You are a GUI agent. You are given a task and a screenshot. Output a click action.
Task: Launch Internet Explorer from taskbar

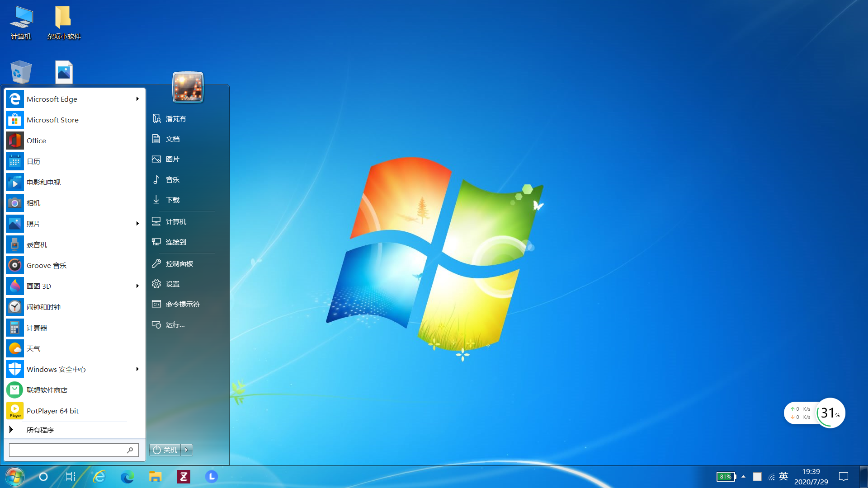[x=99, y=477]
